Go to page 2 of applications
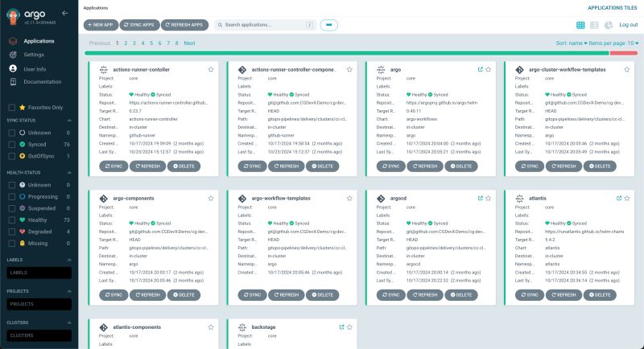Image resolution: width=644 pixels, height=349 pixels. 126,43
